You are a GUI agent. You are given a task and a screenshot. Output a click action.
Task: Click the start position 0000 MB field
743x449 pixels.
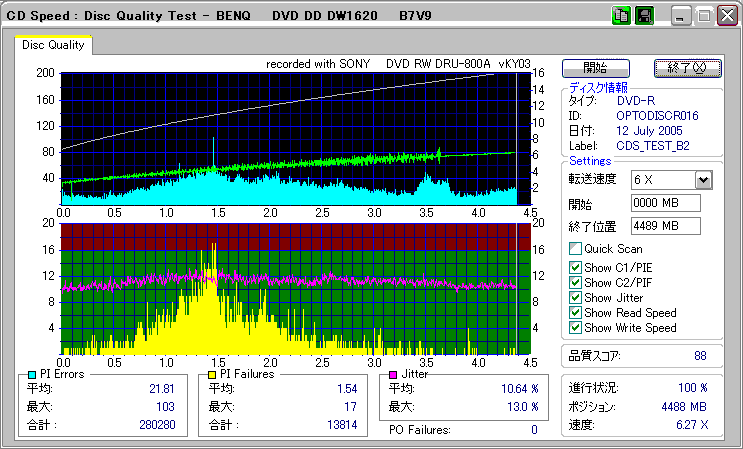(665, 204)
